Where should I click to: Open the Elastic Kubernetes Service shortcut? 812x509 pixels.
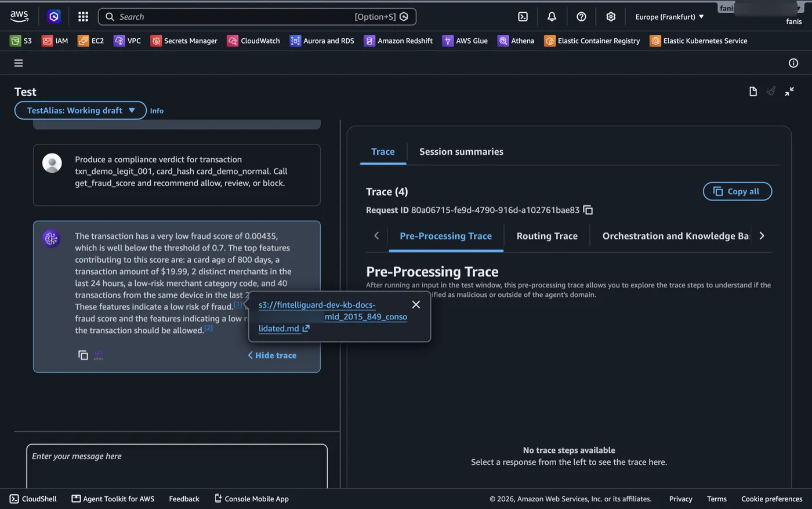tap(698, 41)
